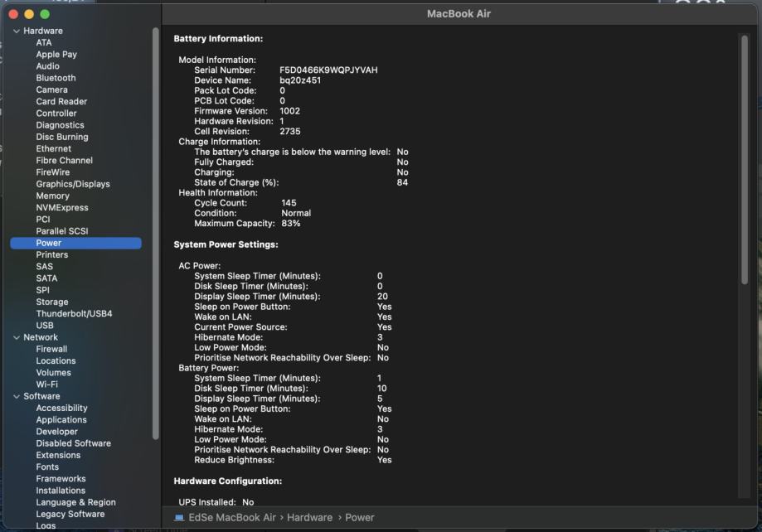The image size is (762, 532).
Task: Select Thunderbolt/USB4 in the sidebar
Action: click(x=74, y=314)
